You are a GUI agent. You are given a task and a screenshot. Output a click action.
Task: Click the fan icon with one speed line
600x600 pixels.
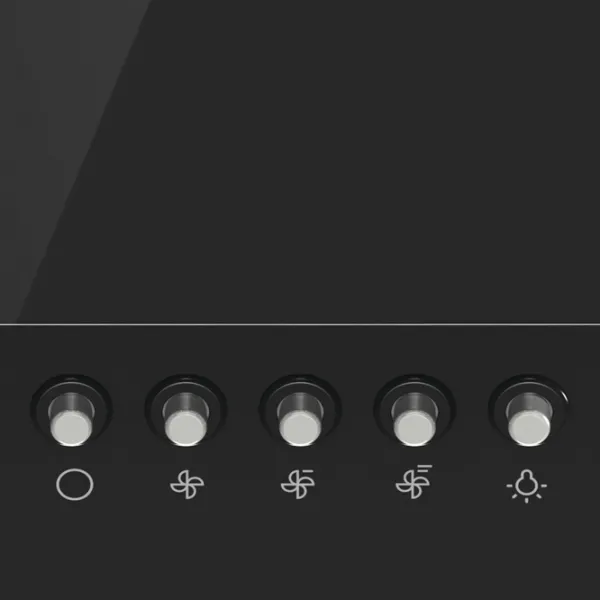coord(298,484)
